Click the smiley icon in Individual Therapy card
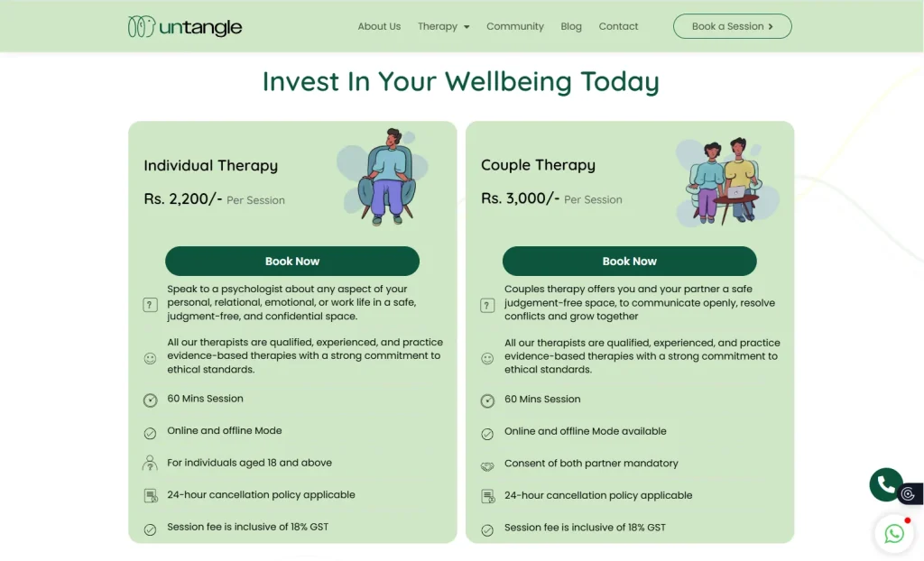 click(x=150, y=358)
